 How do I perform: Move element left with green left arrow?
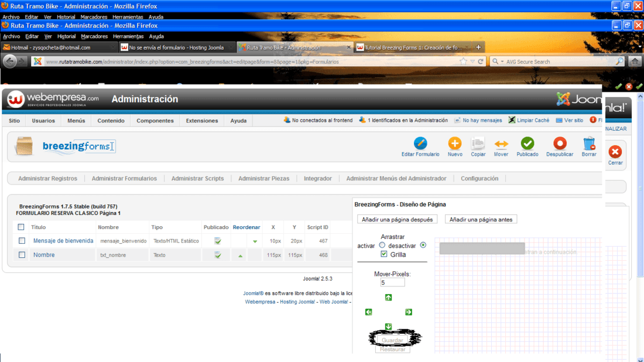click(x=368, y=312)
